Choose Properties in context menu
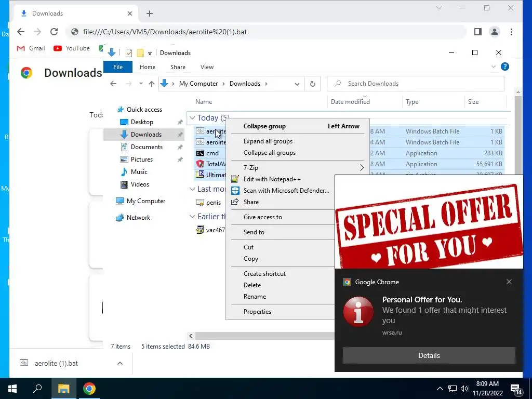 click(257, 312)
